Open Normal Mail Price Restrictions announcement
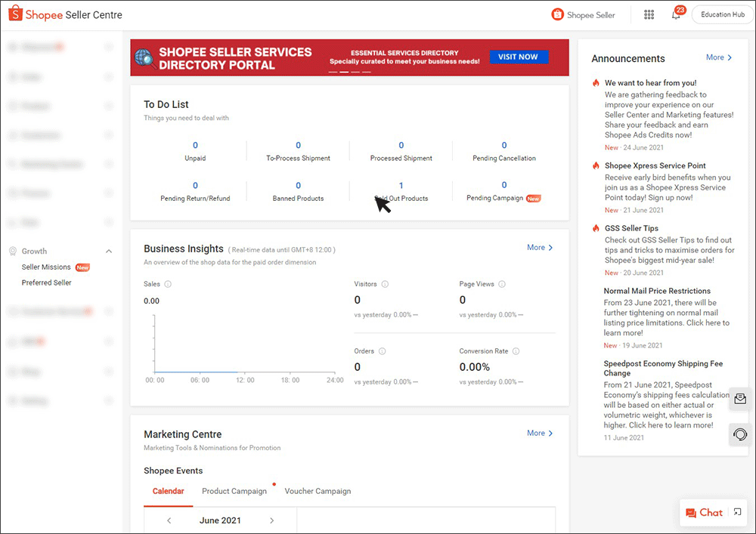The image size is (756, 534). [x=657, y=291]
